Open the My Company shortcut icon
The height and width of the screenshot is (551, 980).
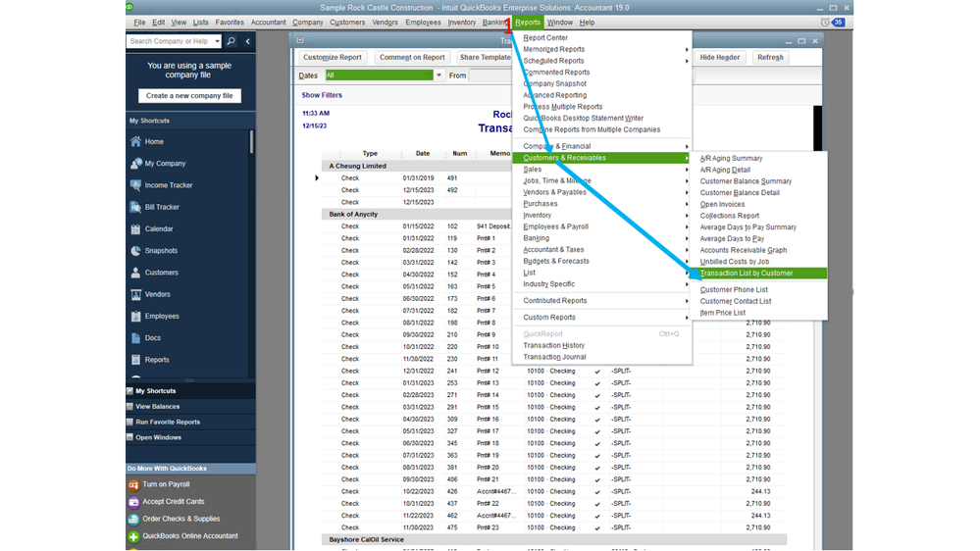pyautogui.click(x=135, y=164)
